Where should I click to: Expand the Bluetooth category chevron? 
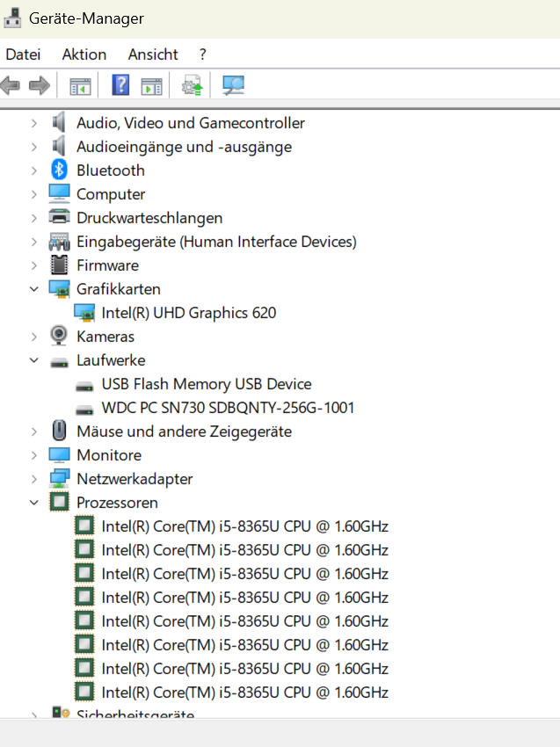coord(33,170)
